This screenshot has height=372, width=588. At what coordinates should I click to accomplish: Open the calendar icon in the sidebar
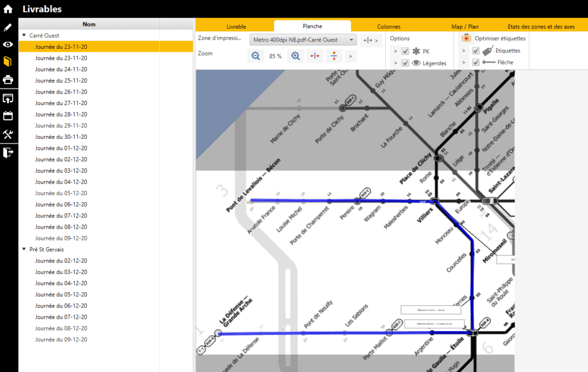(8, 116)
